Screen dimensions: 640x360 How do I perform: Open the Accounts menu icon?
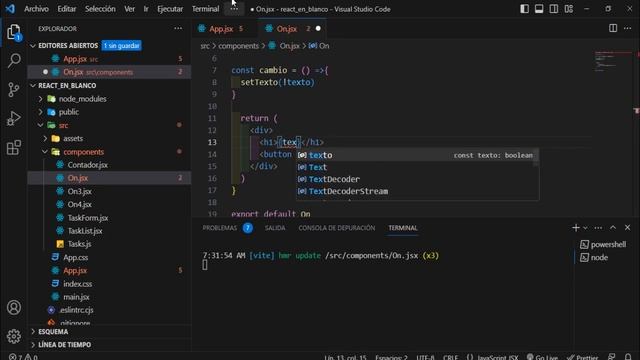tap(14, 307)
